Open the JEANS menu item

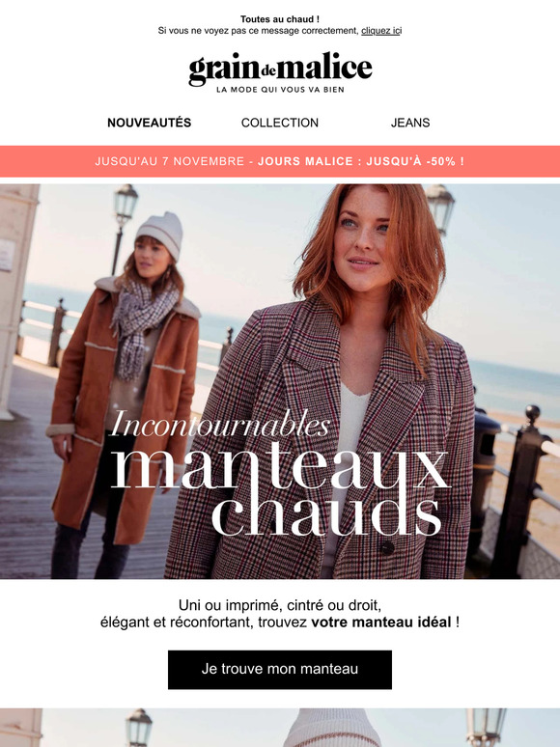point(410,123)
